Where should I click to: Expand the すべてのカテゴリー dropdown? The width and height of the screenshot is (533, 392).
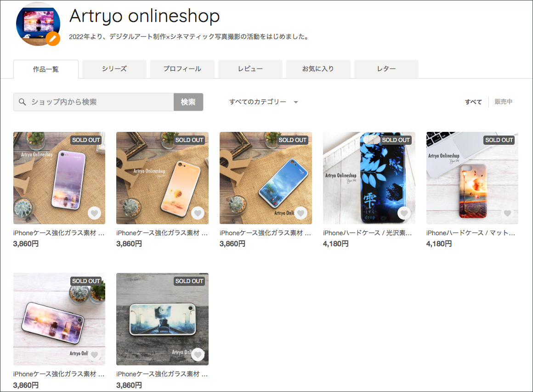pos(264,102)
